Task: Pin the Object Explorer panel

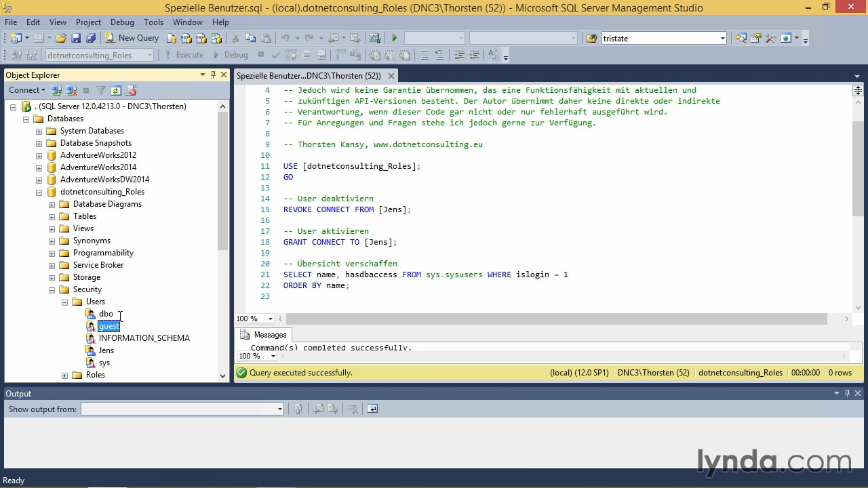Action: (213, 75)
